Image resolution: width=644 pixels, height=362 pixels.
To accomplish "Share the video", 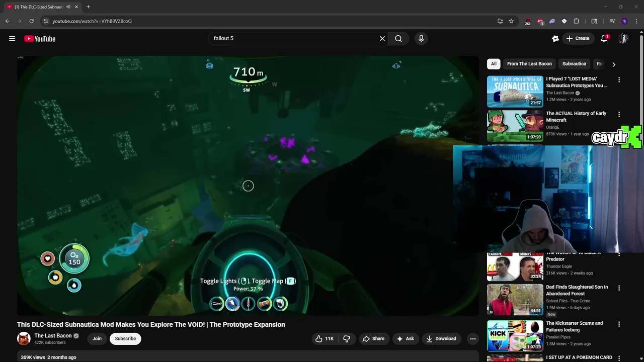I will (x=373, y=339).
